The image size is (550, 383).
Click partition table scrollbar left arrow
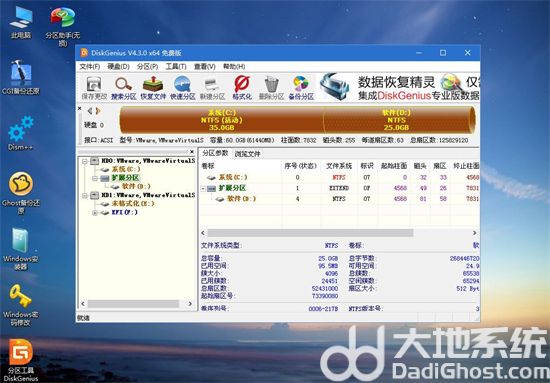(203, 233)
